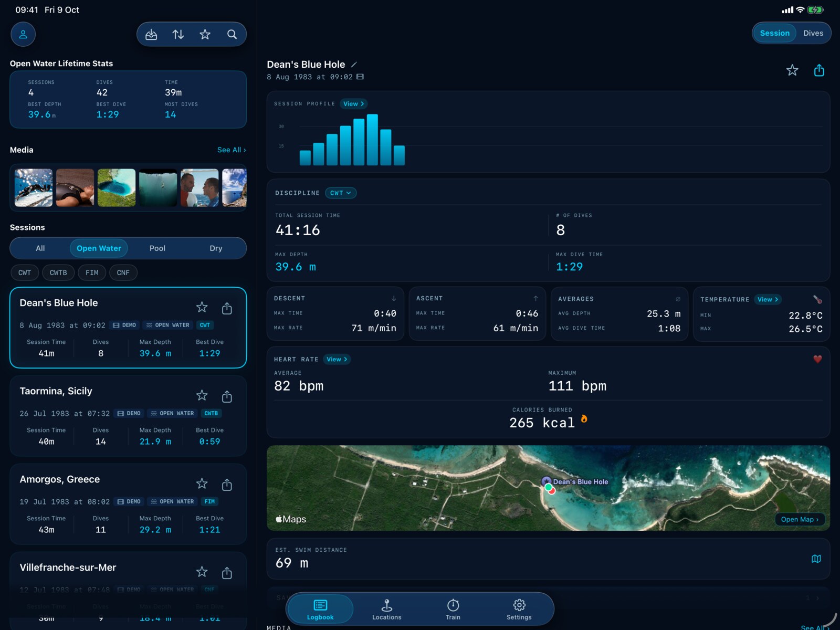Tap the first bar in session profile chart

pos(305,157)
